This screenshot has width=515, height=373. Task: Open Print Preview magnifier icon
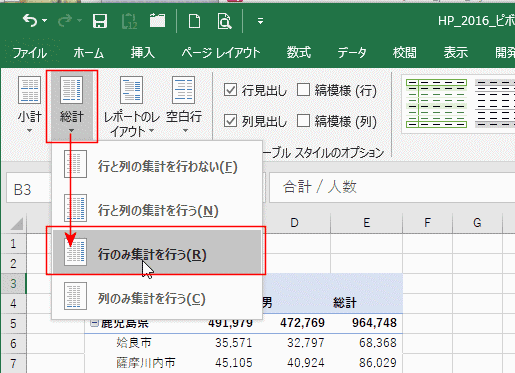(x=224, y=21)
